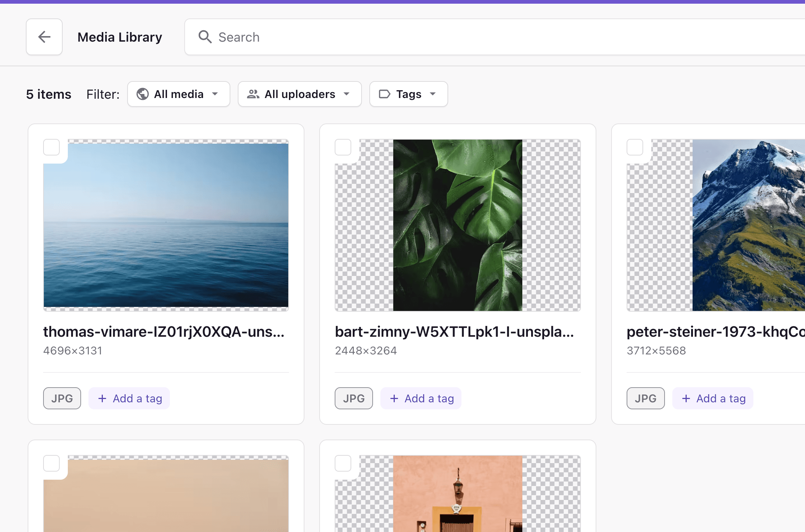This screenshot has height=532, width=805.
Task: Select the checkbox on the bottom-left beige image
Action: pos(51,463)
